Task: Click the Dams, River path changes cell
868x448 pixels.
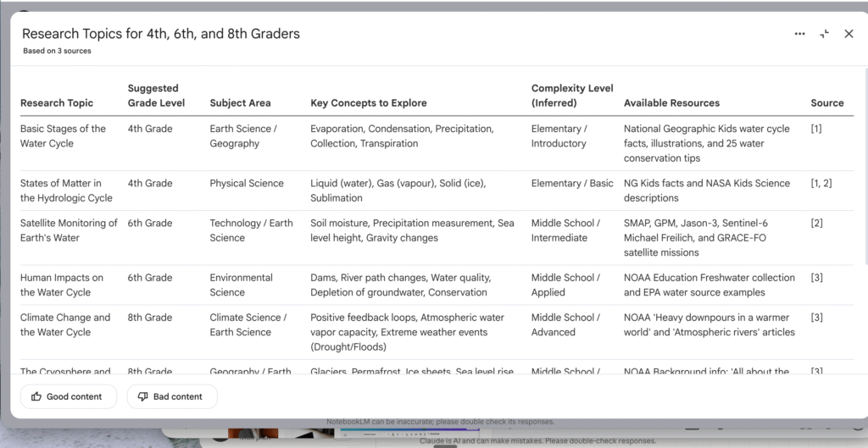Action: (401, 285)
